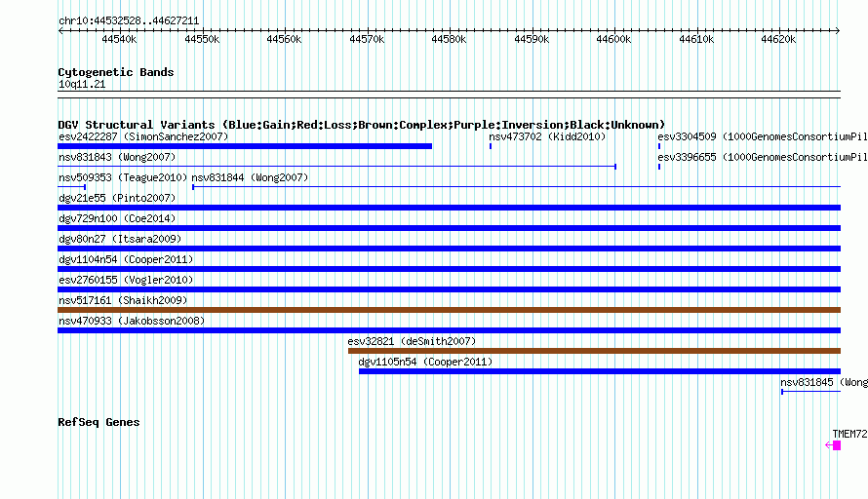Select the dgv729n100 (Coe2014) gain bar
This screenshot has width=868, height=499.
tap(449, 228)
